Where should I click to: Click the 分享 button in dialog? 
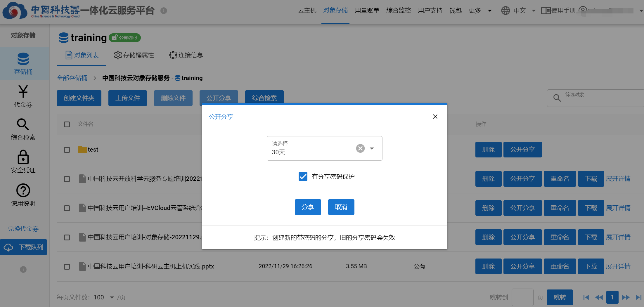(308, 207)
